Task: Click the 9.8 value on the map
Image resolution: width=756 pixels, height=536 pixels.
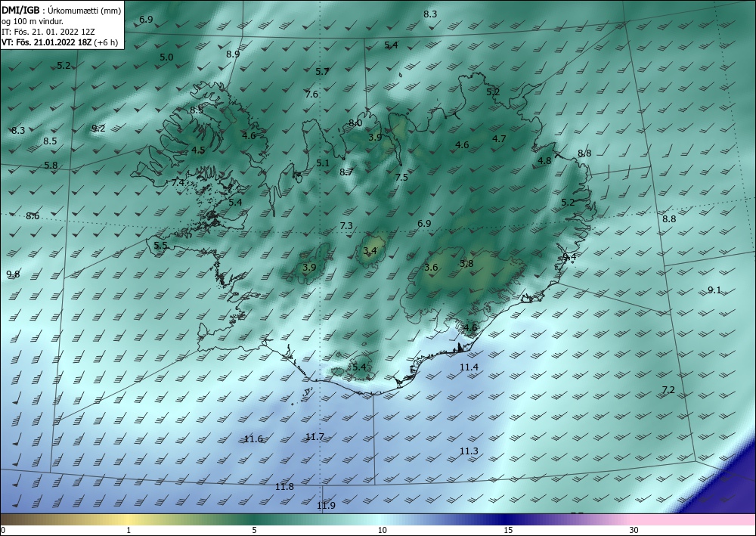Action: point(13,274)
